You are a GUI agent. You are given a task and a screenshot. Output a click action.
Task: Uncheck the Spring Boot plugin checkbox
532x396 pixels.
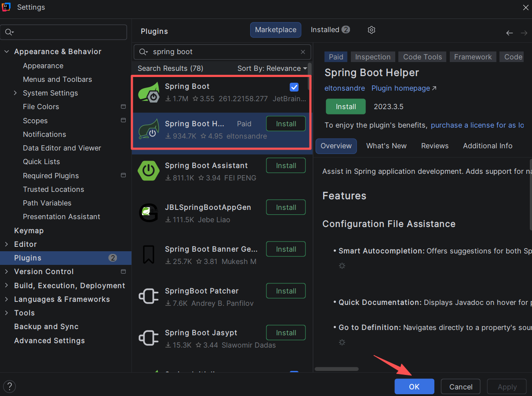[x=294, y=87]
